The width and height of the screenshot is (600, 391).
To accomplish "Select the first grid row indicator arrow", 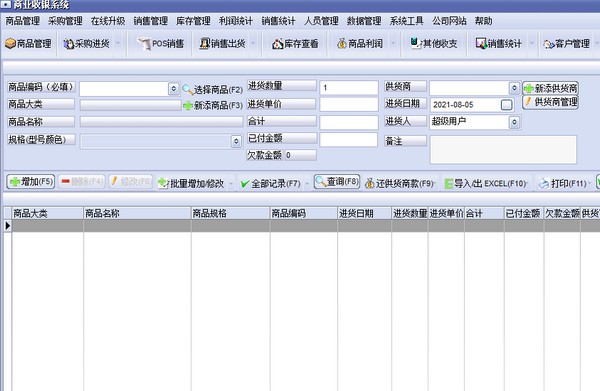I will [x=8, y=226].
